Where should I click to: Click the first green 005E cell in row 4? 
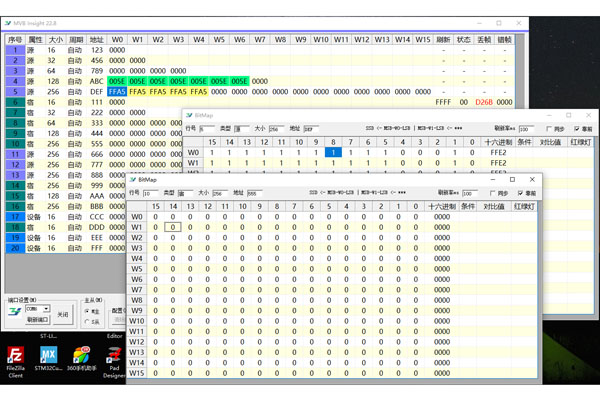click(x=117, y=81)
